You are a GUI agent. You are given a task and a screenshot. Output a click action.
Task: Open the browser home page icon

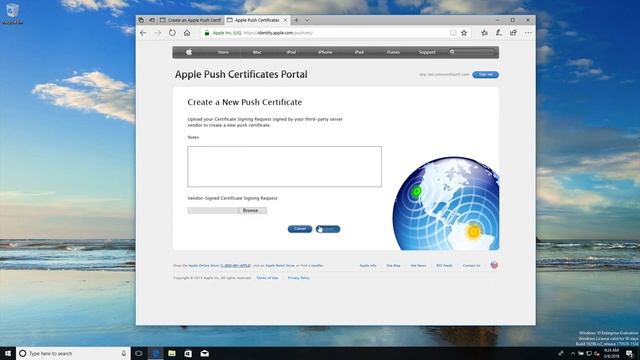click(187, 33)
